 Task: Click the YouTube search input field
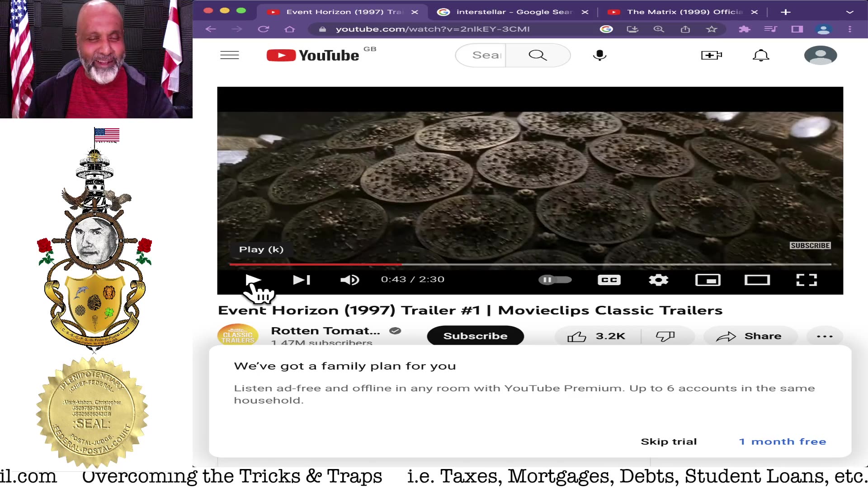[x=481, y=55]
